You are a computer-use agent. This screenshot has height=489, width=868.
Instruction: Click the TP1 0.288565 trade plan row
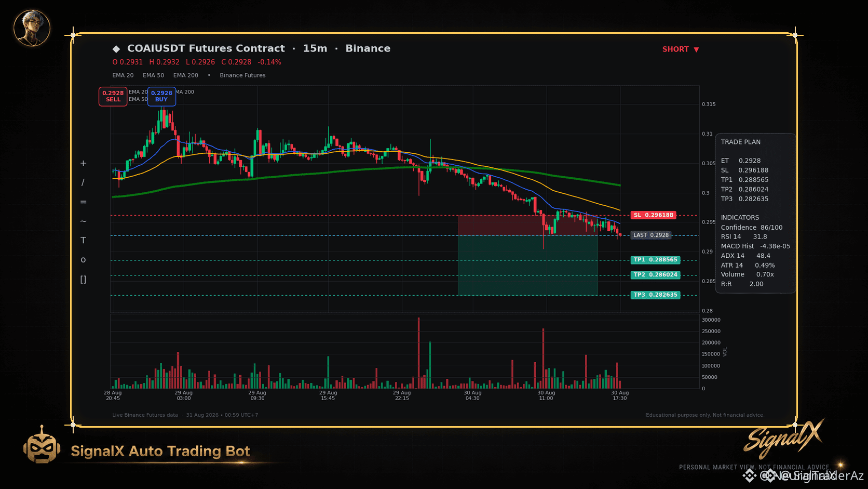[x=744, y=180]
